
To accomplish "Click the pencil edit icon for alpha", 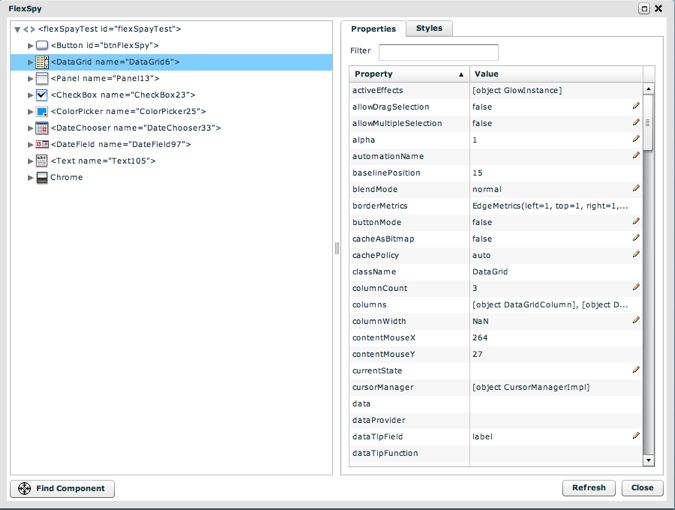I will [x=635, y=140].
